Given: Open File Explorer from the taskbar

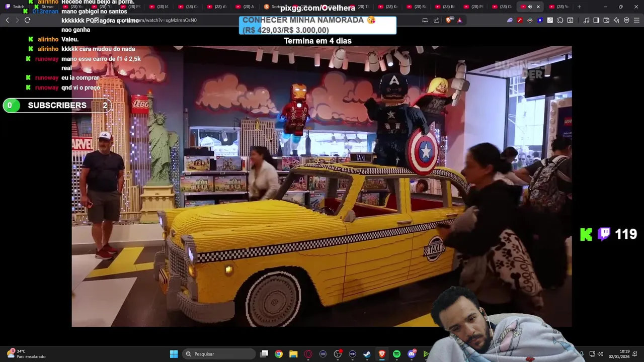Looking at the screenshot, I should [x=293, y=354].
